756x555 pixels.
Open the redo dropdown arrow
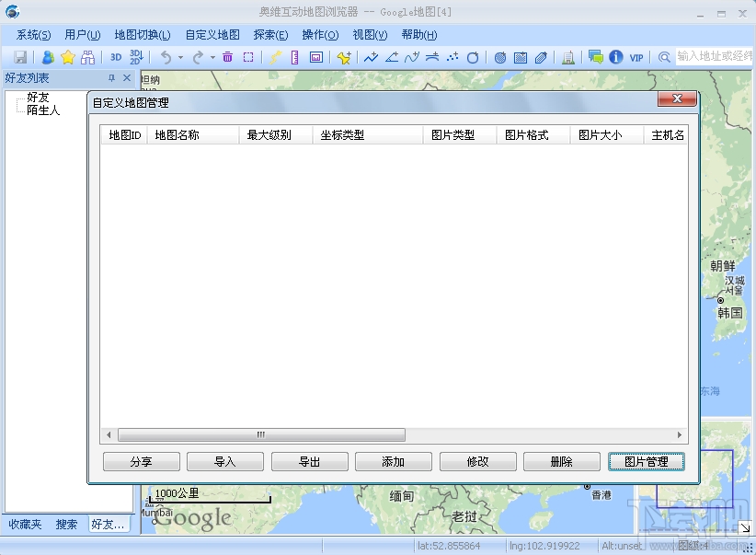212,57
